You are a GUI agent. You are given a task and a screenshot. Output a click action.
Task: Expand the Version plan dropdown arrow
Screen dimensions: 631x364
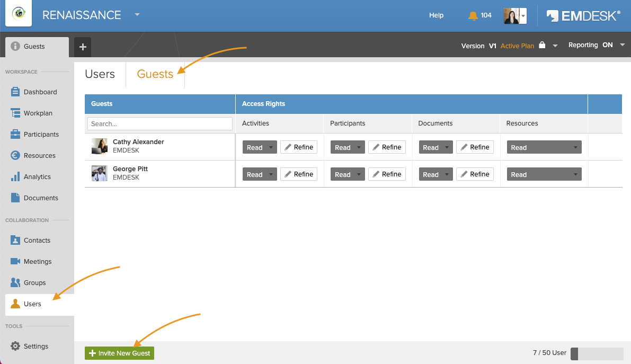555,46
